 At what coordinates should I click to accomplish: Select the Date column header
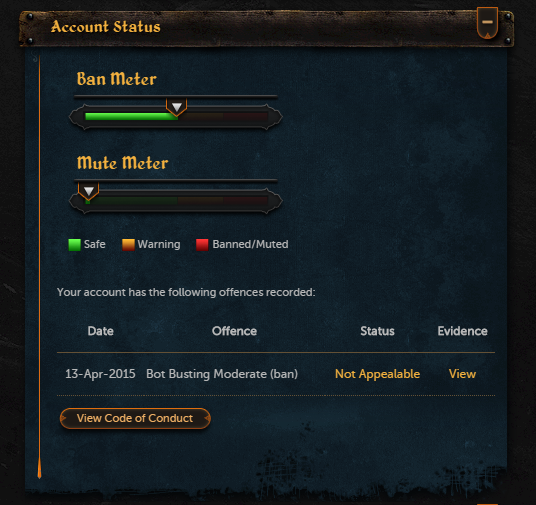100,331
